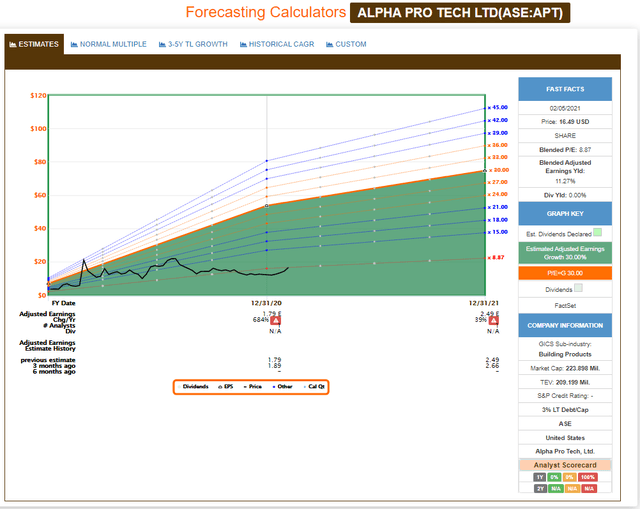Click the x 24.00 multiple label
The height and width of the screenshot is (509, 640).
[x=498, y=194]
